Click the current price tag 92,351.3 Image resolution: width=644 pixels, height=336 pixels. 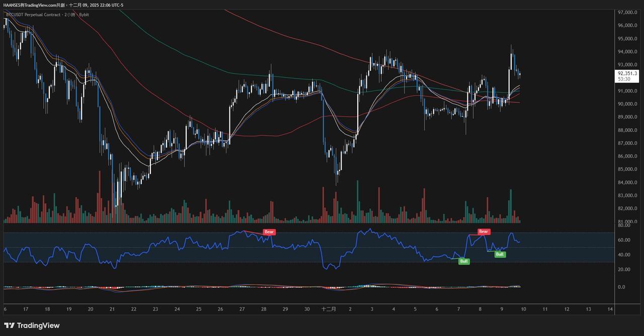point(627,73)
